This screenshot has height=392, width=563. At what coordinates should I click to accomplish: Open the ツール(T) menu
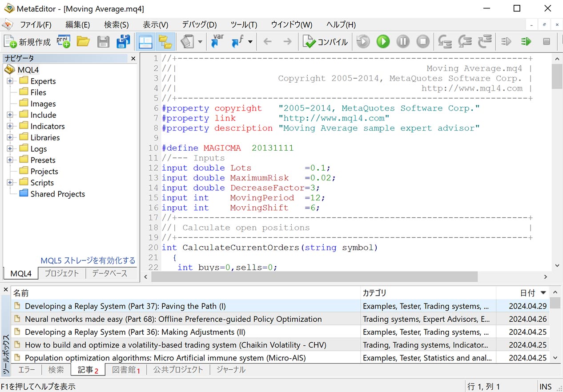point(244,24)
